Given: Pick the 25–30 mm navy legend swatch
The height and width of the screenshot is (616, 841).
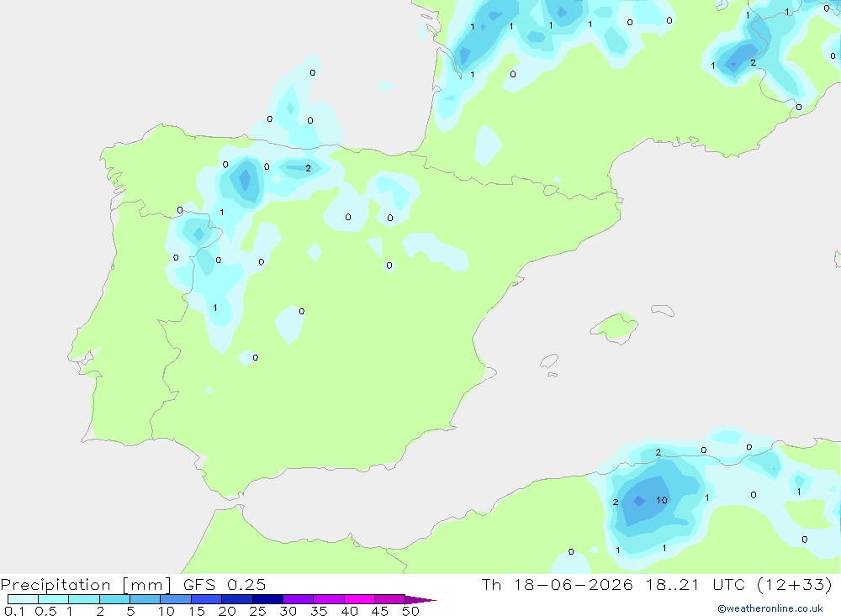Looking at the screenshot, I should (x=267, y=599).
